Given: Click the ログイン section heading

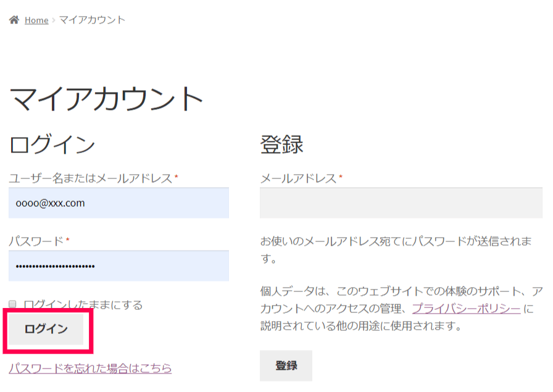Looking at the screenshot, I should (52, 144).
